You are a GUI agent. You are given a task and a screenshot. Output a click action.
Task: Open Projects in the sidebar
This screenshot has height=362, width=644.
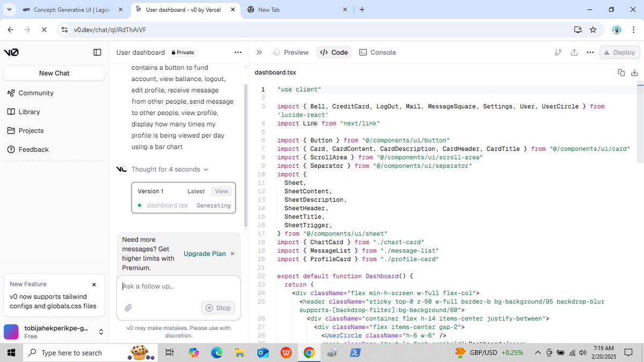(x=26, y=130)
